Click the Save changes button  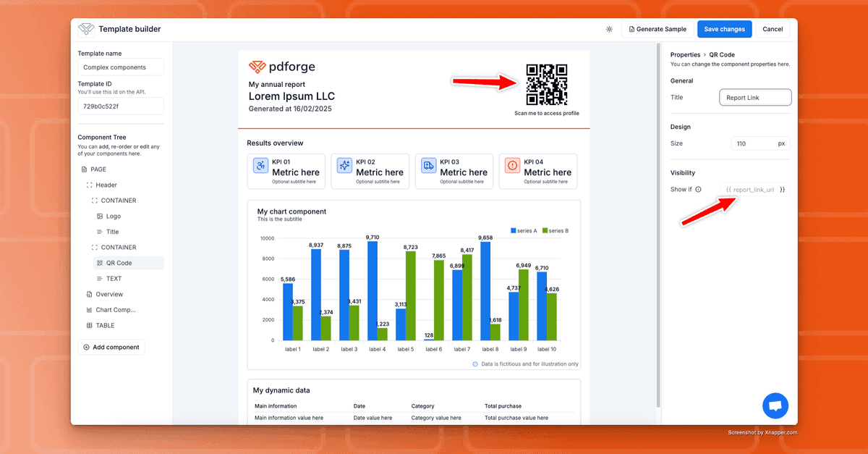[724, 29]
